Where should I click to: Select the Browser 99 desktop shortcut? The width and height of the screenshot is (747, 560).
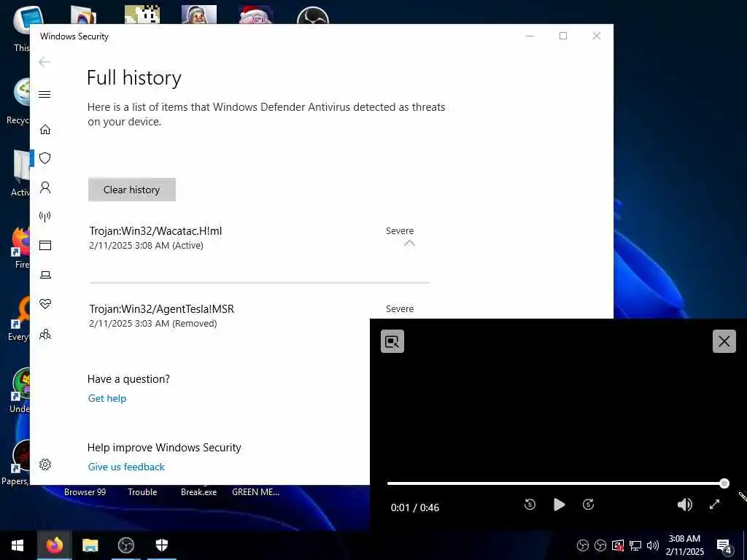point(85,492)
